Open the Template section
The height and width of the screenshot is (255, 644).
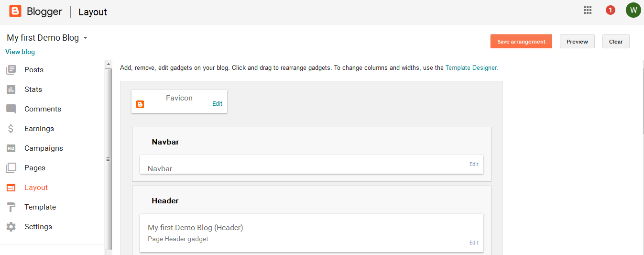(40, 207)
